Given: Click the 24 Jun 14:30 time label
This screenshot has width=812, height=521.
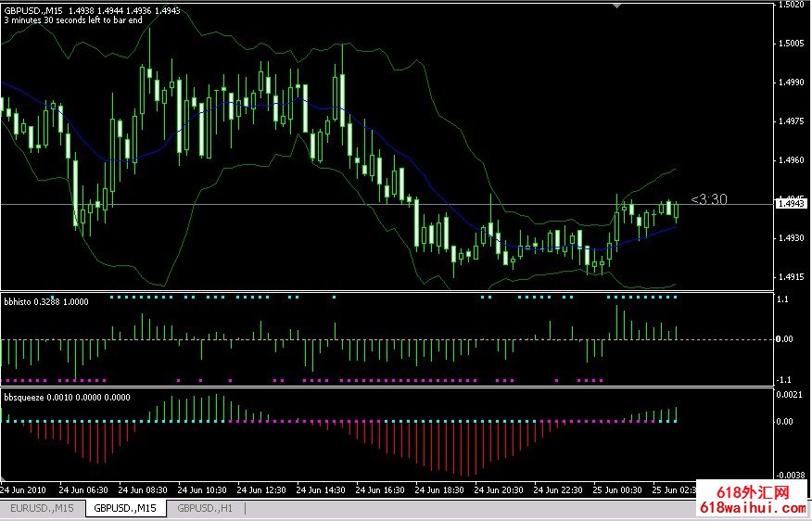Looking at the screenshot, I should point(321,489).
